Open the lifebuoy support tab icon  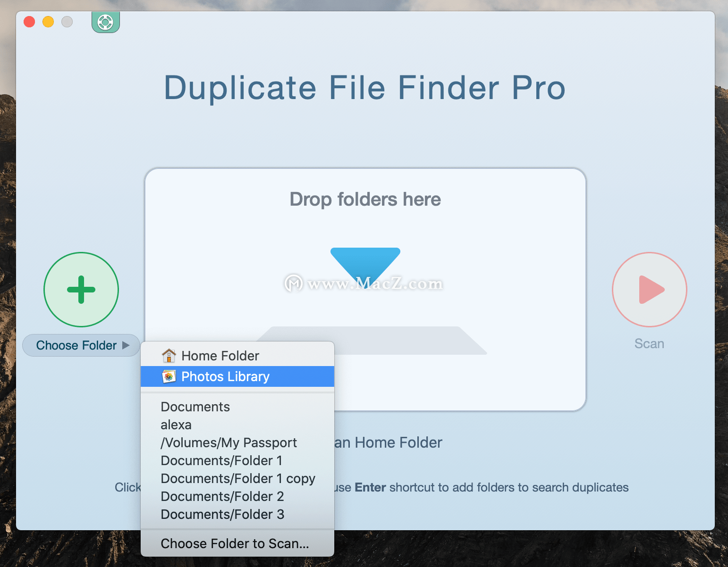click(x=105, y=22)
